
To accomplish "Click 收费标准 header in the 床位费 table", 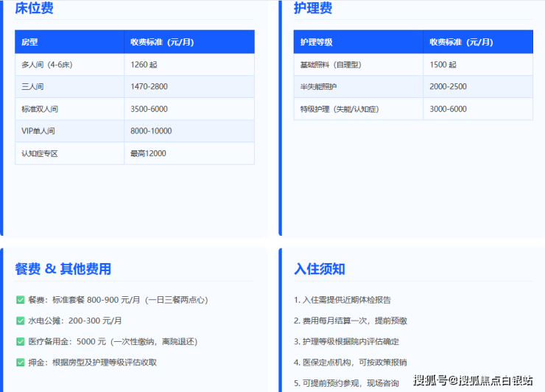I will coord(189,42).
